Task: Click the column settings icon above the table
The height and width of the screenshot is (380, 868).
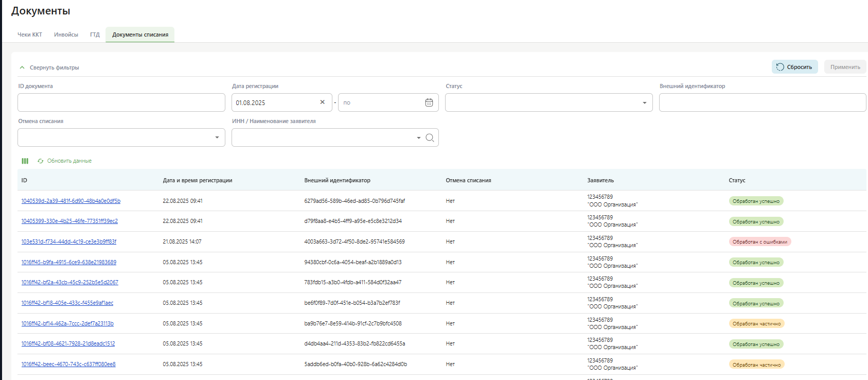Action: pos(25,161)
